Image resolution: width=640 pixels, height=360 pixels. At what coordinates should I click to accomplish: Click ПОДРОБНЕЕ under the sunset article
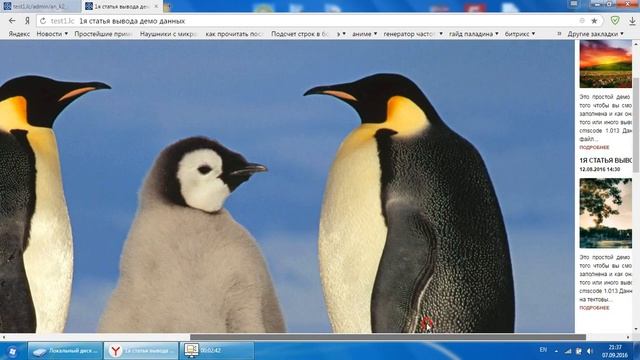(x=594, y=147)
